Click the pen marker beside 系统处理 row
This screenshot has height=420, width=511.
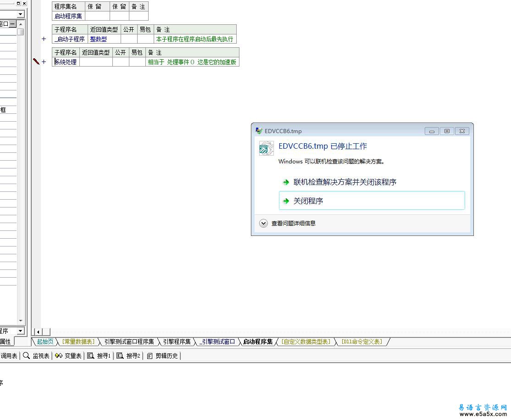(36, 62)
